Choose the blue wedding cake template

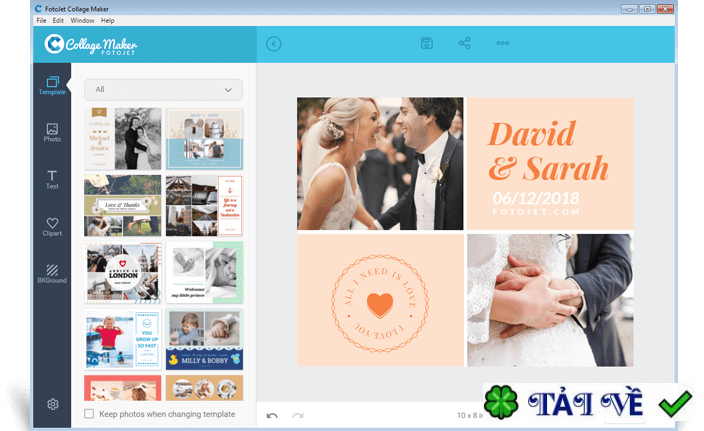[x=205, y=138]
